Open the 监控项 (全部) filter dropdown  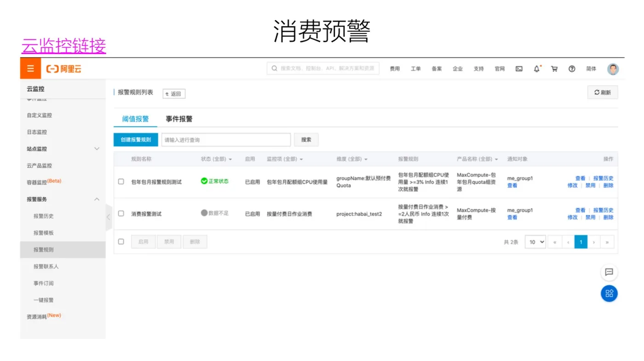(x=285, y=159)
